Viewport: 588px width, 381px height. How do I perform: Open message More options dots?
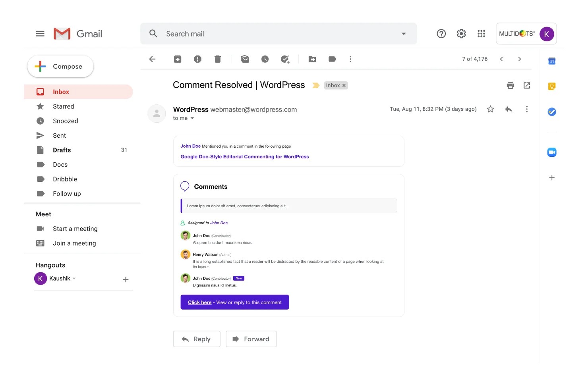tap(527, 109)
